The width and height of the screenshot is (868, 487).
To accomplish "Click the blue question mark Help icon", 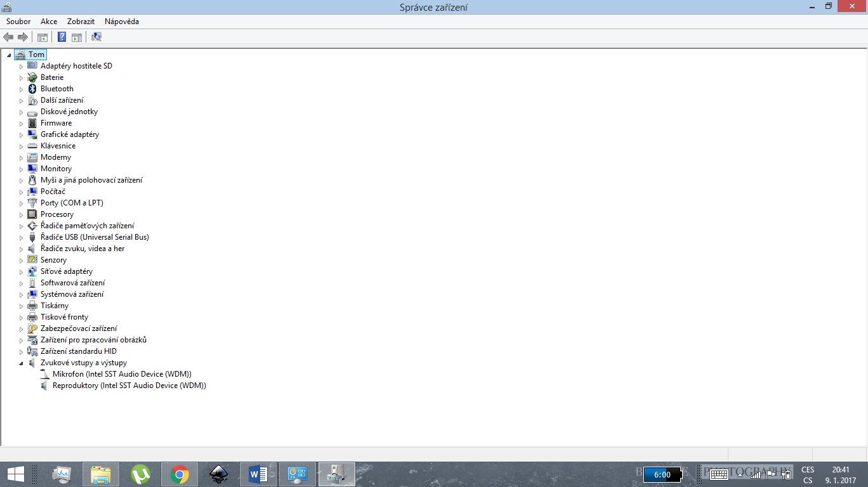I will [x=62, y=37].
